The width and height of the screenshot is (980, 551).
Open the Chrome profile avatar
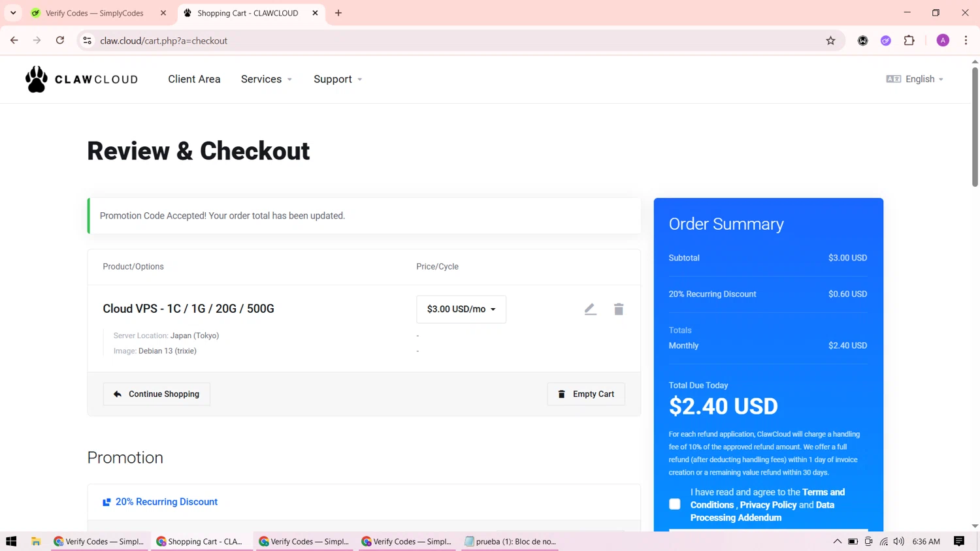click(943, 40)
